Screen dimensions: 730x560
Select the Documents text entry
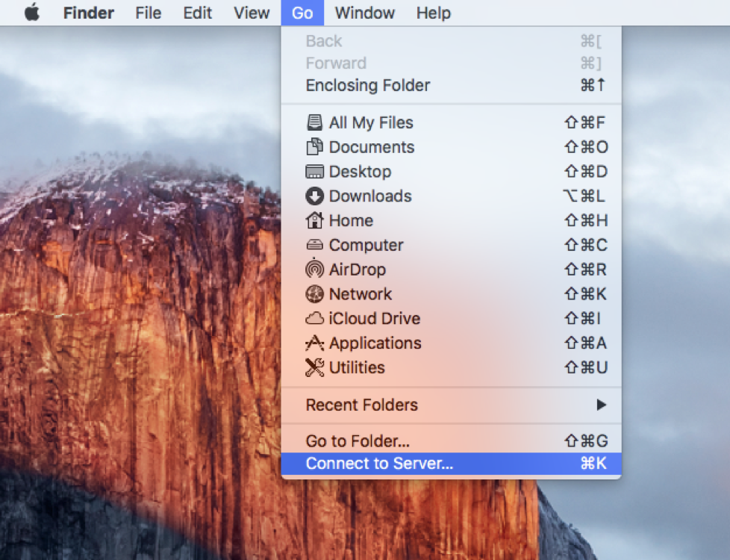pyautogui.click(x=372, y=147)
